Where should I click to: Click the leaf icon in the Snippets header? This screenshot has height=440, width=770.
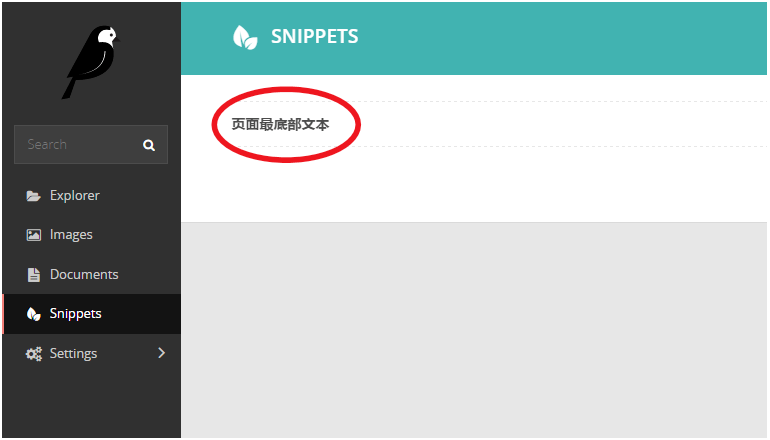pos(245,37)
